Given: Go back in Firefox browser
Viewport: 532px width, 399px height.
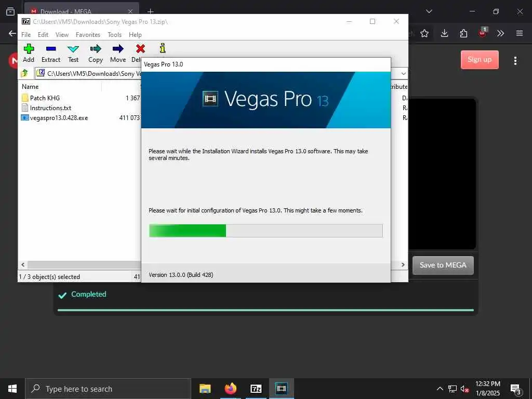Looking at the screenshot, I should click(12, 33).
